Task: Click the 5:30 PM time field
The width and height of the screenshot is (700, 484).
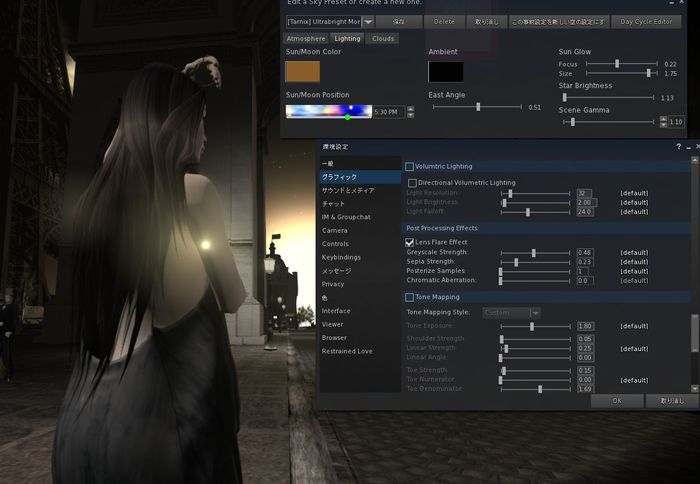Action: 389,112
